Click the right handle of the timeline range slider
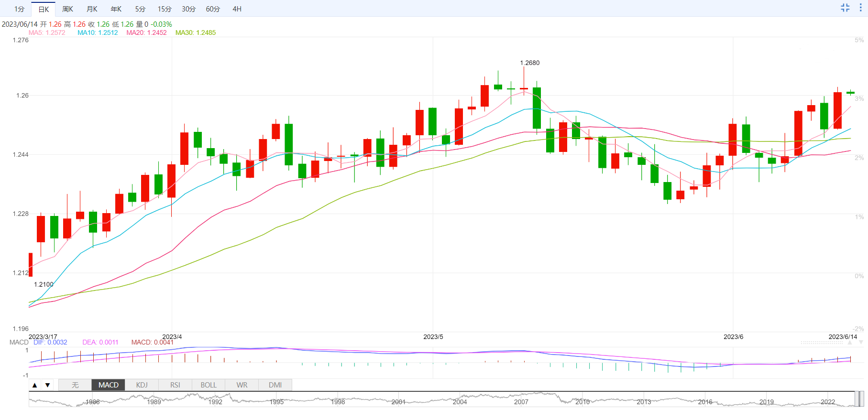This screenshot has height=420, width=868. 859,399
